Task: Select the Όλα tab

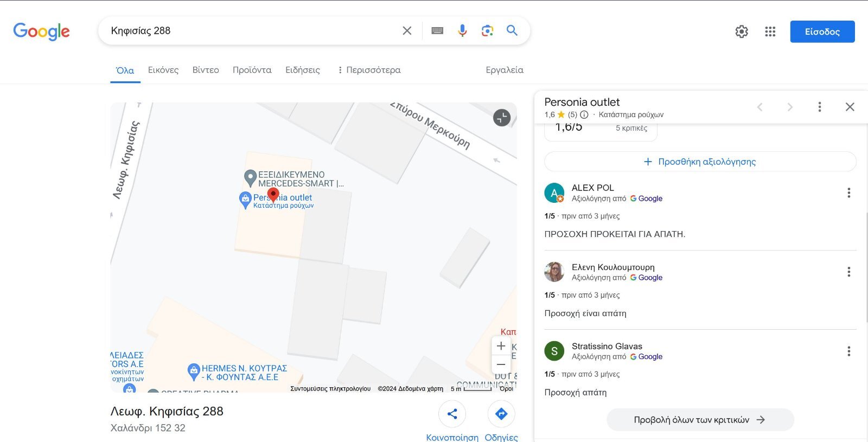Action: pyautogui.click(x=125, y=71)
